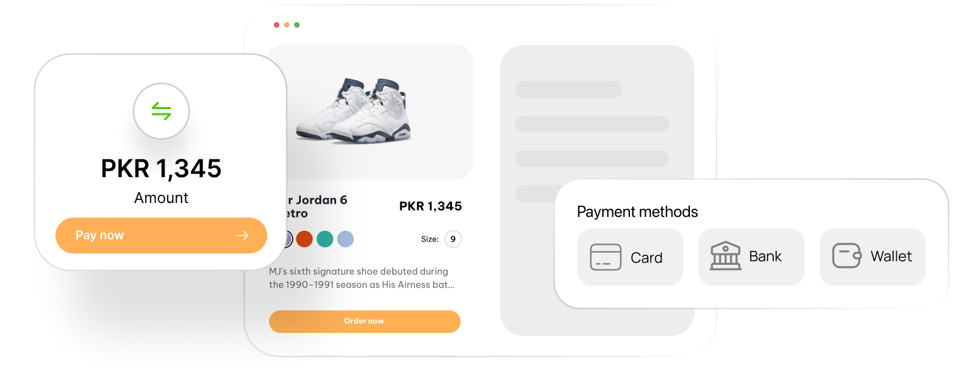Open the size 9 selector
The height and width of the screenshot is (384, 980).
(453, 239)
